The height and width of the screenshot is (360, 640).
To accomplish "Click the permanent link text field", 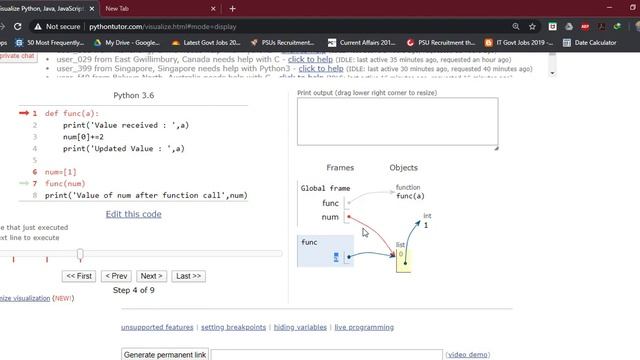I will click(327, 355).
